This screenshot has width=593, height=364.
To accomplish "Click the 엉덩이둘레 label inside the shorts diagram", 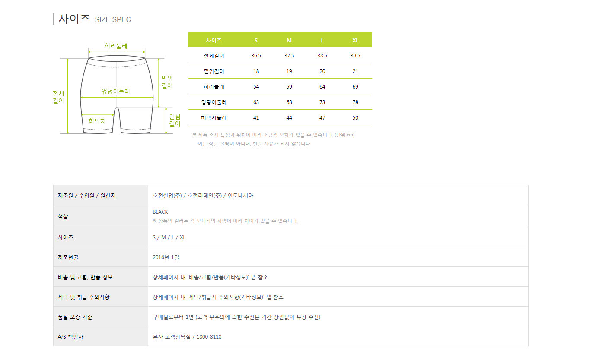I will [115, 91].
